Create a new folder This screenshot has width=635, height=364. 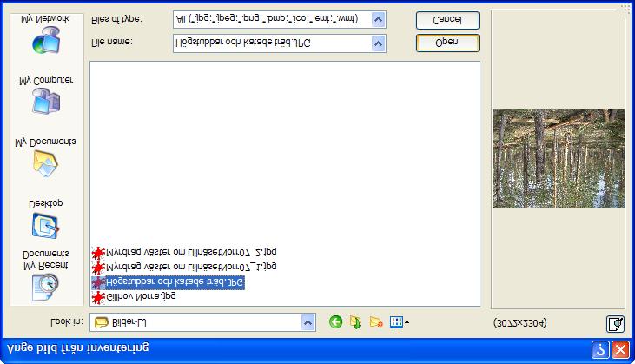pyautogui.click(x=376, y=322)
